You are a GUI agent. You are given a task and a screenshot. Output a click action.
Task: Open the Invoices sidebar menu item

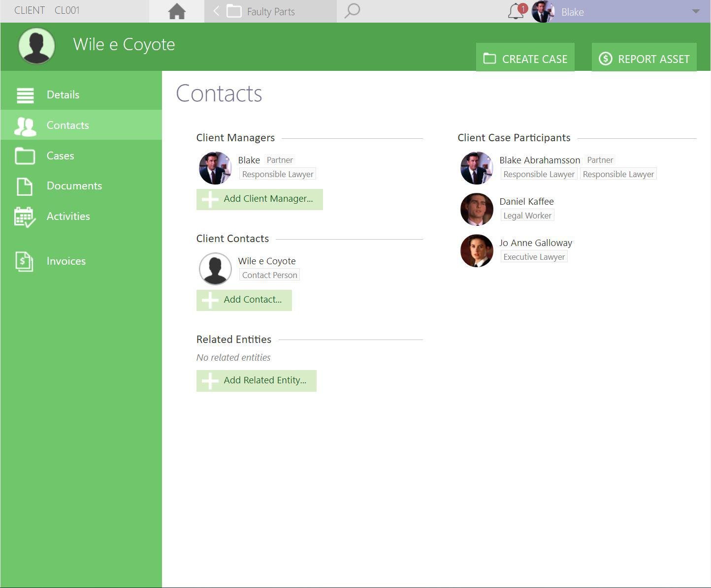(81, 261)
